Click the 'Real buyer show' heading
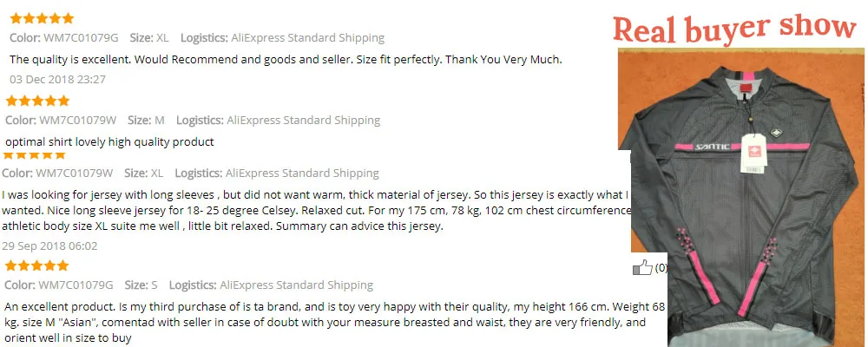868x347 pixels. [734, 29]
